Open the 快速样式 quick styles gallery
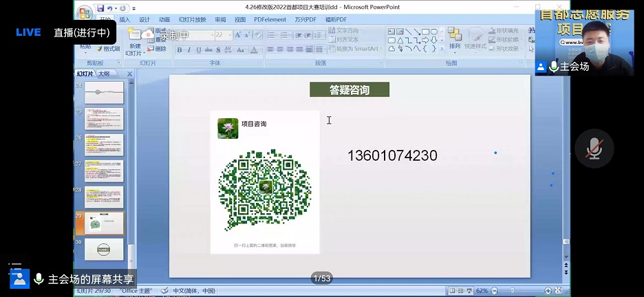This screenshot has height=297, width=644. 475,39
